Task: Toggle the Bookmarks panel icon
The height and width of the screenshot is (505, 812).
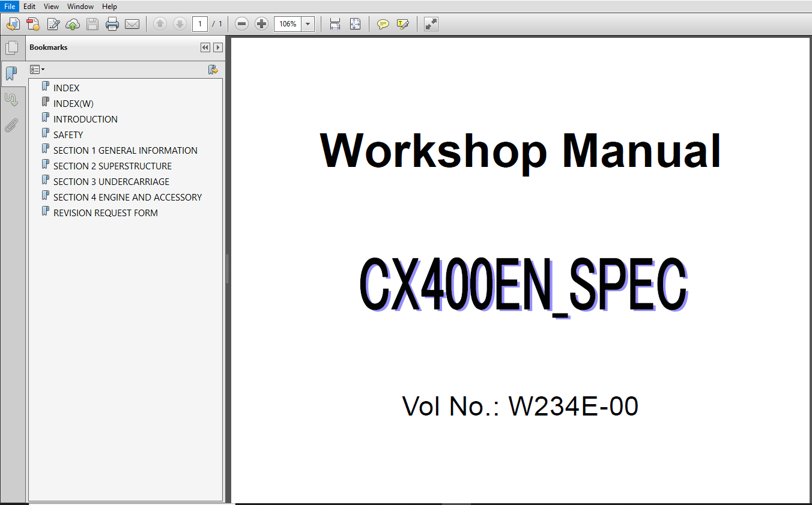Action: pos(11,74)
